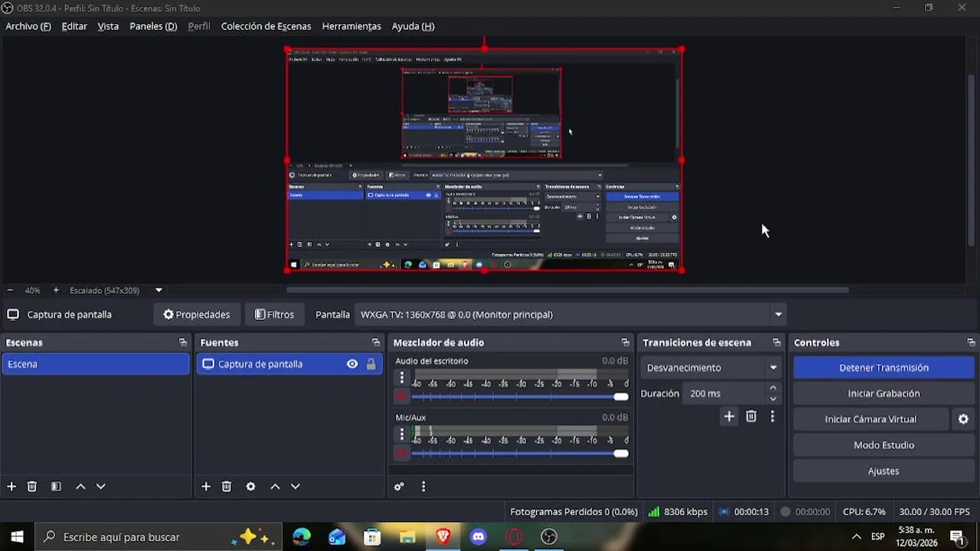Open Mic/Aux options three-dot menu
This screenshot has height=551, width=980.
pyautogui.click(x=402, y=434)
